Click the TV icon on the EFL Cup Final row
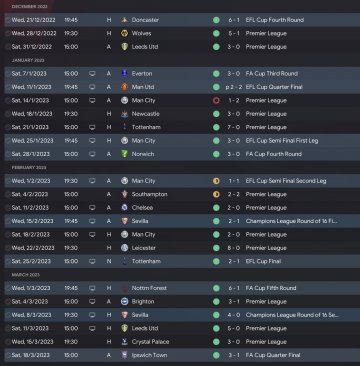360x366 pixels. 92,261
